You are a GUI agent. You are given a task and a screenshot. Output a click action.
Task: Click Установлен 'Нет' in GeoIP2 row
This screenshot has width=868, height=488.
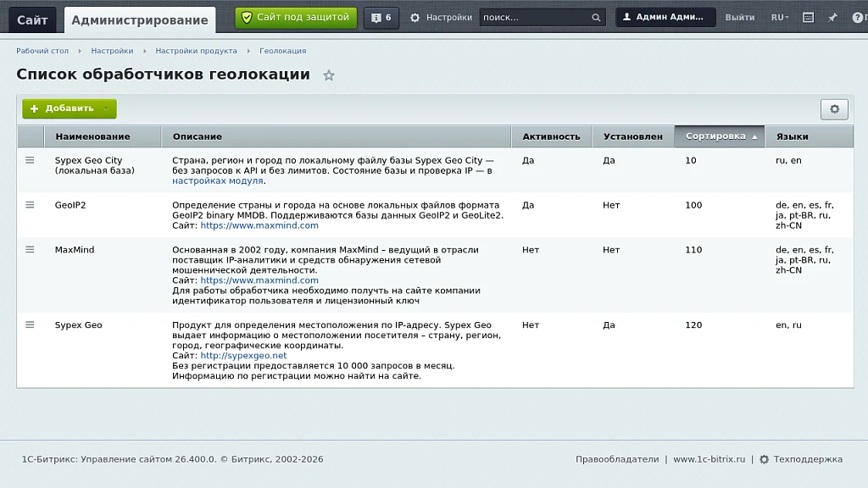click(611, 205)
